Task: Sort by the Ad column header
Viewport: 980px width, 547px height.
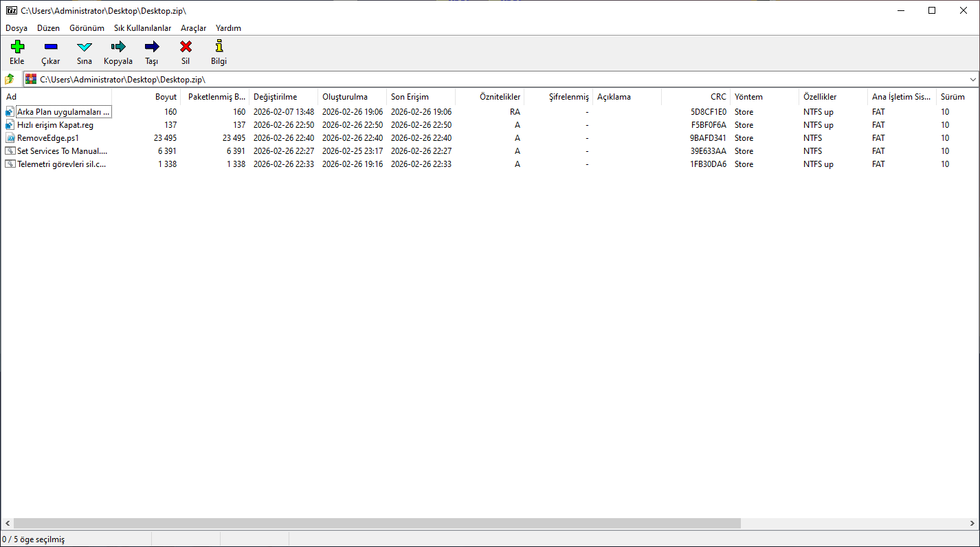Action: tap(56, 97)
